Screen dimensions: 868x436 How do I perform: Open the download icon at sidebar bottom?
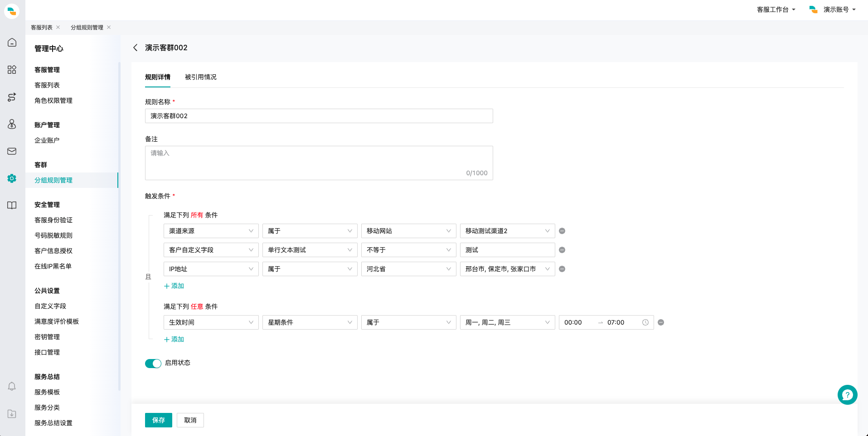point(12,414)
